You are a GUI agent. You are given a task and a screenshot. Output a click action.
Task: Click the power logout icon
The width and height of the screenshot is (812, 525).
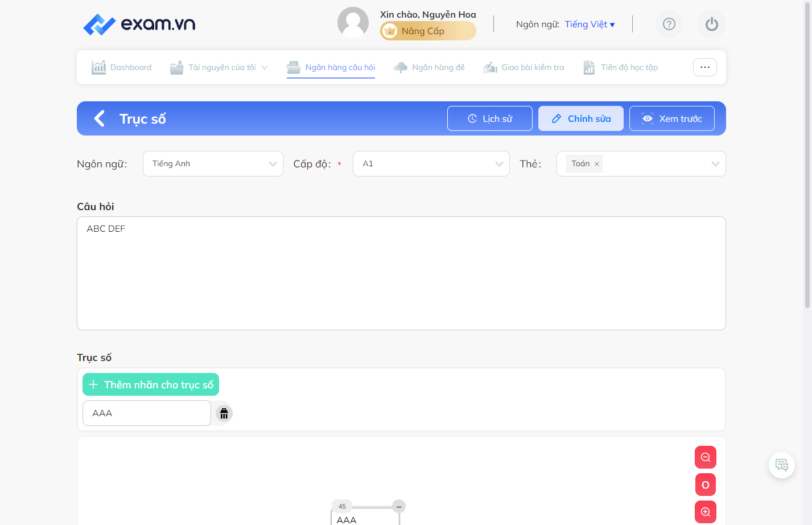pyautogui.click(x=712, y=24)
